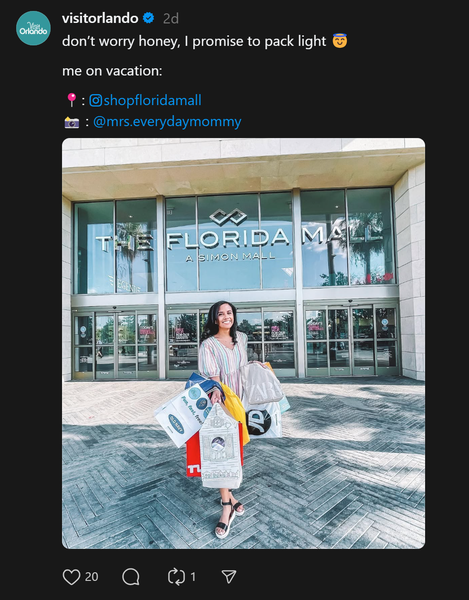View the repost count of 1

(193, 577)
